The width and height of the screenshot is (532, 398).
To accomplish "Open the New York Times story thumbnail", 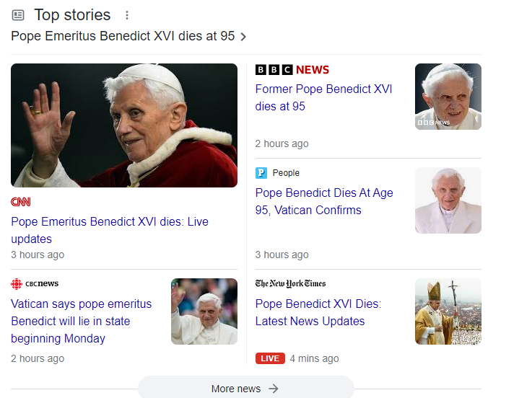I will [x=448, y=311].
